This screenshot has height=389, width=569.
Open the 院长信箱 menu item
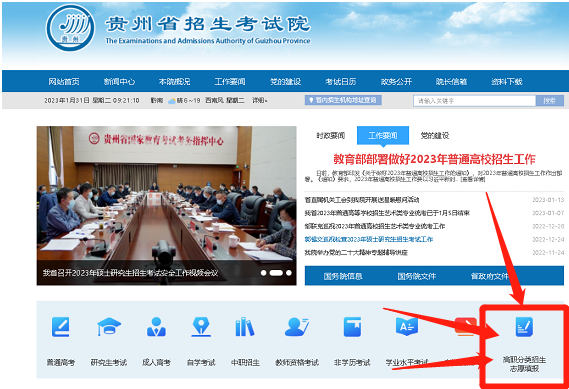451,82
